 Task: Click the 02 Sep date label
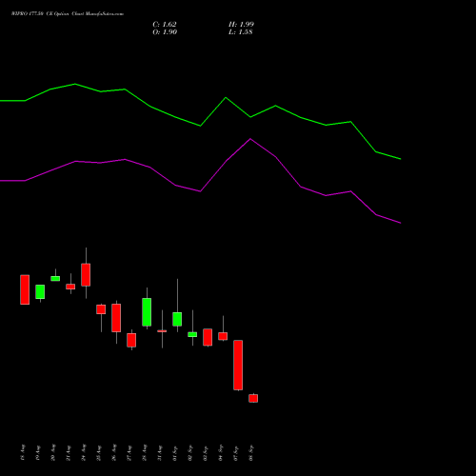tap(190, 453)
